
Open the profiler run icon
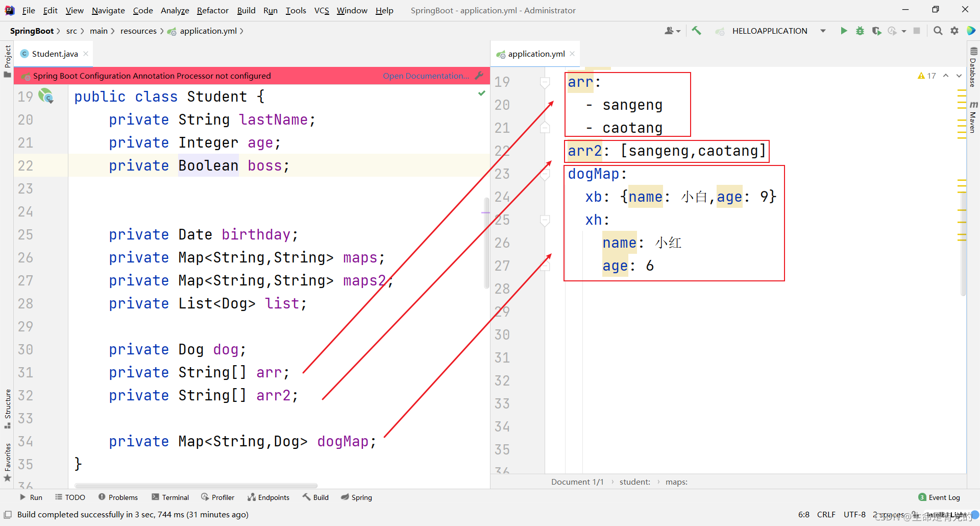(892, 31)
